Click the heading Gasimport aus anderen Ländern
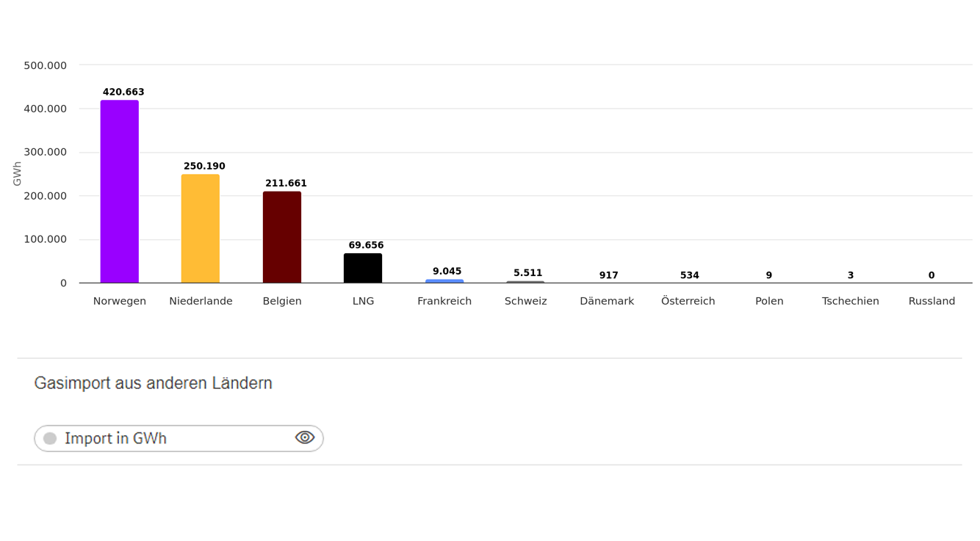 point(153,383)
